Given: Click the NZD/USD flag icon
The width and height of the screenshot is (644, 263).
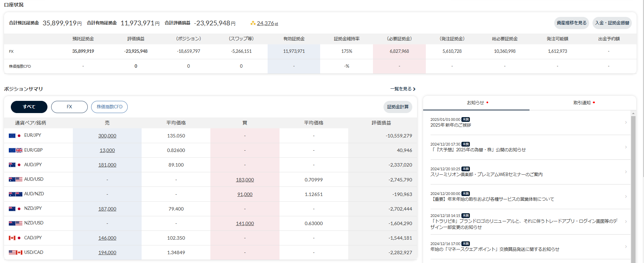Looking at the screenshot, I should (x=16, y=223).
